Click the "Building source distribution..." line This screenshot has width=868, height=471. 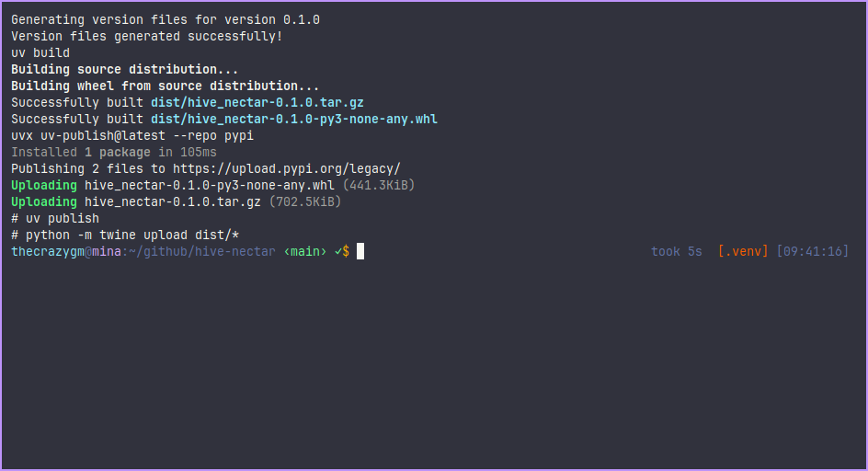pos(125,69)
